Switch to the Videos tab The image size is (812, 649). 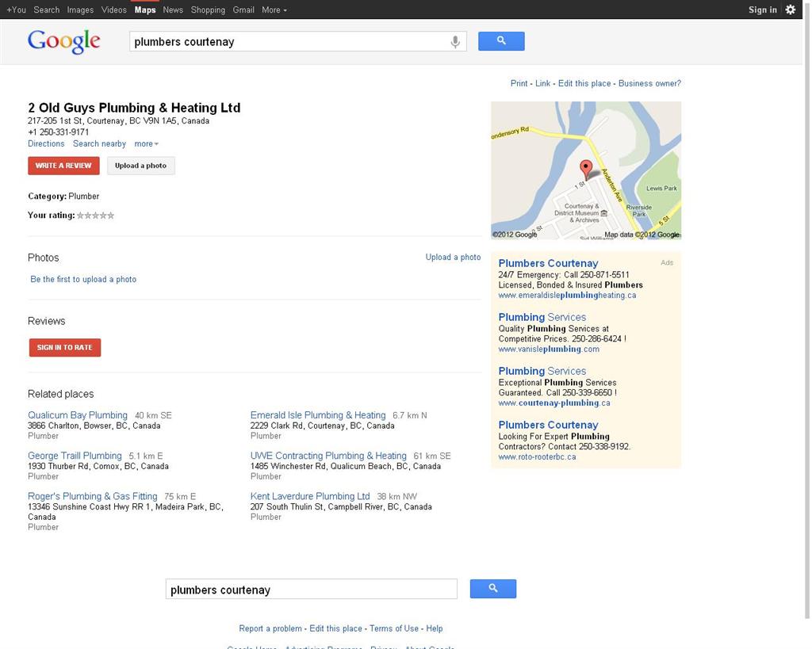point(114,10)
